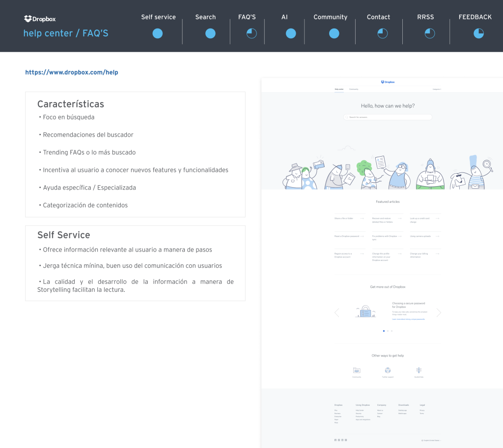Switch to the Community tab on the help page
The image size is (503, 448).
tap(354, 89)
